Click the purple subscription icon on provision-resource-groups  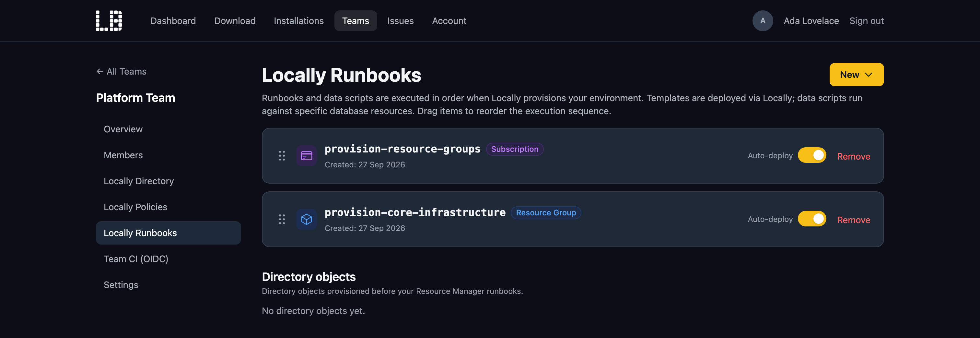point(306,156)
